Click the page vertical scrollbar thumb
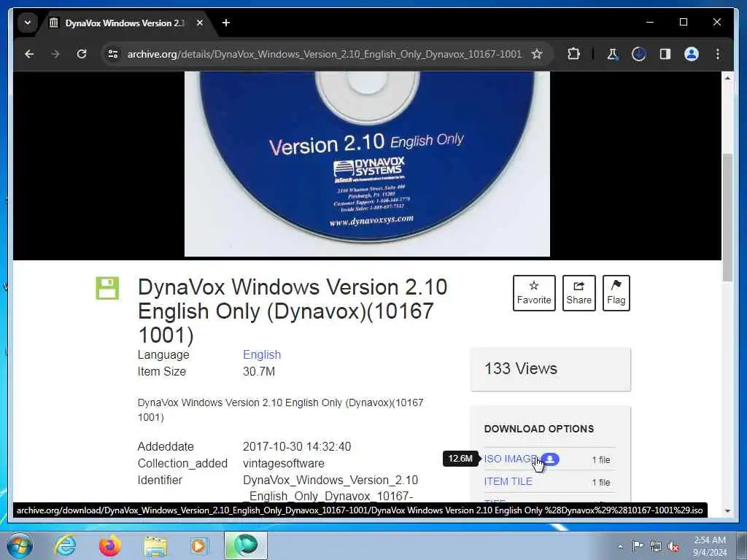The height and width of the screenshot is (560, 747). tap(727, 217)
